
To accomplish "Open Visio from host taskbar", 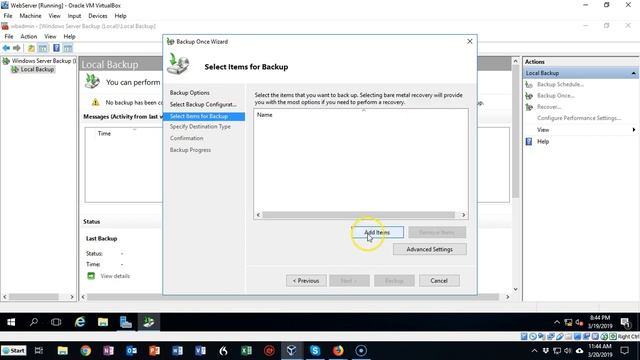I will [200, 351].
